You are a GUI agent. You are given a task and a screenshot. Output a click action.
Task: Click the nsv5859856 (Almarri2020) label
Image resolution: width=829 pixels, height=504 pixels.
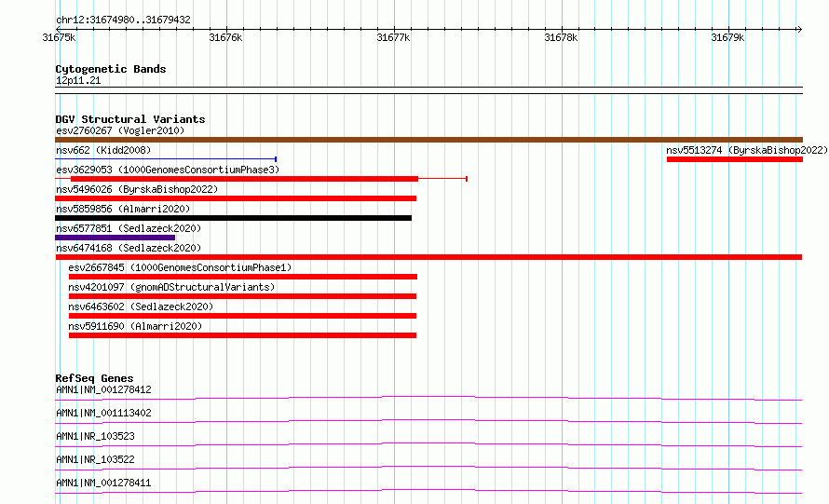pyautogui.click(x=123, y=209)
